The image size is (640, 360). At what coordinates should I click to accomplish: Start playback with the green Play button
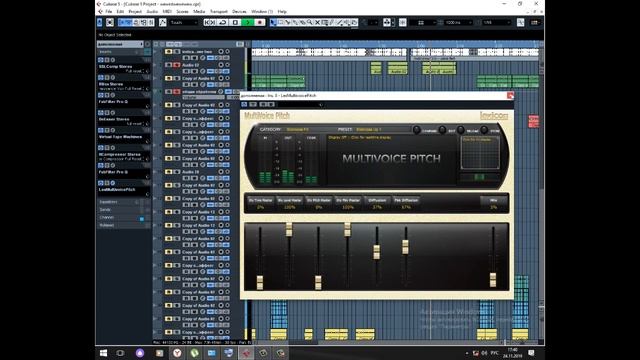(x=247, y=22)
